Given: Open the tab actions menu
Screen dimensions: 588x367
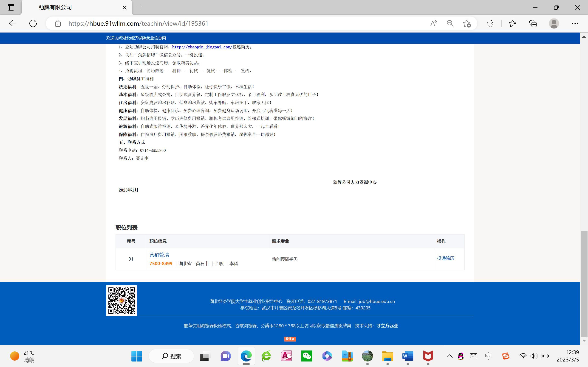Looking at the screenshot, I should click(11, 7).
